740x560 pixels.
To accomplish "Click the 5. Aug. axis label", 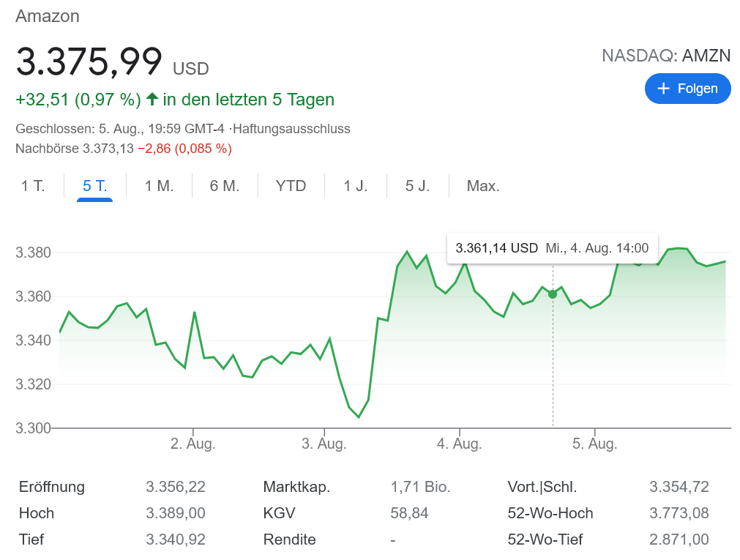I will point(594,444).
